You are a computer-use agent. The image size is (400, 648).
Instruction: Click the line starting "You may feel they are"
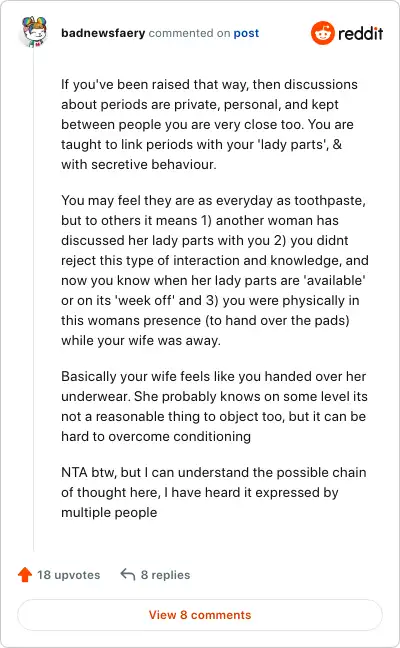(213, 200)
